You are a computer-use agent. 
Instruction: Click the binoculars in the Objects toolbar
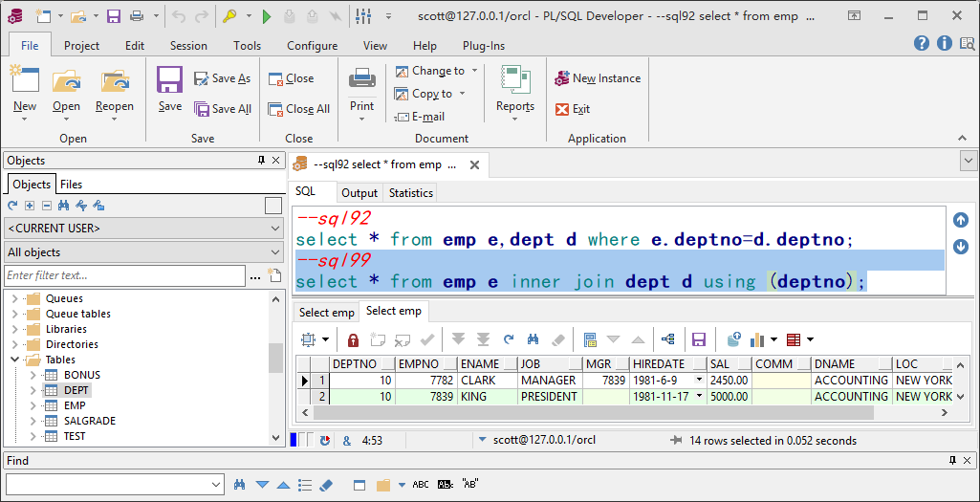[x=63, y=205]
